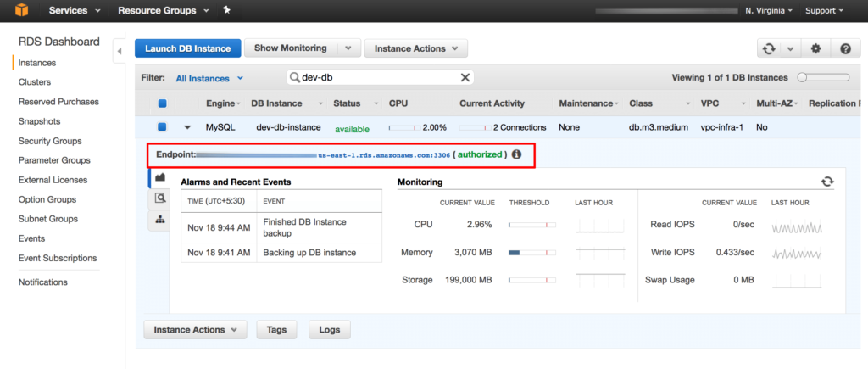Sort by the Multi-AZ column header

[776, 103]
